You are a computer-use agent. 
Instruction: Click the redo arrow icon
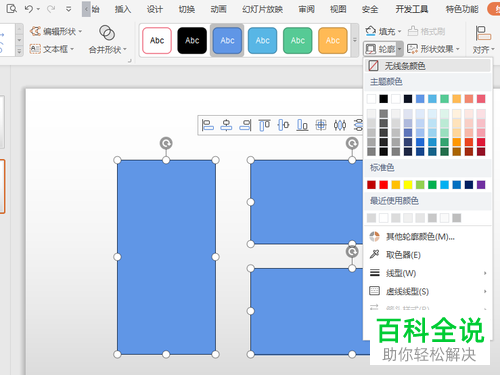point(51,9)
